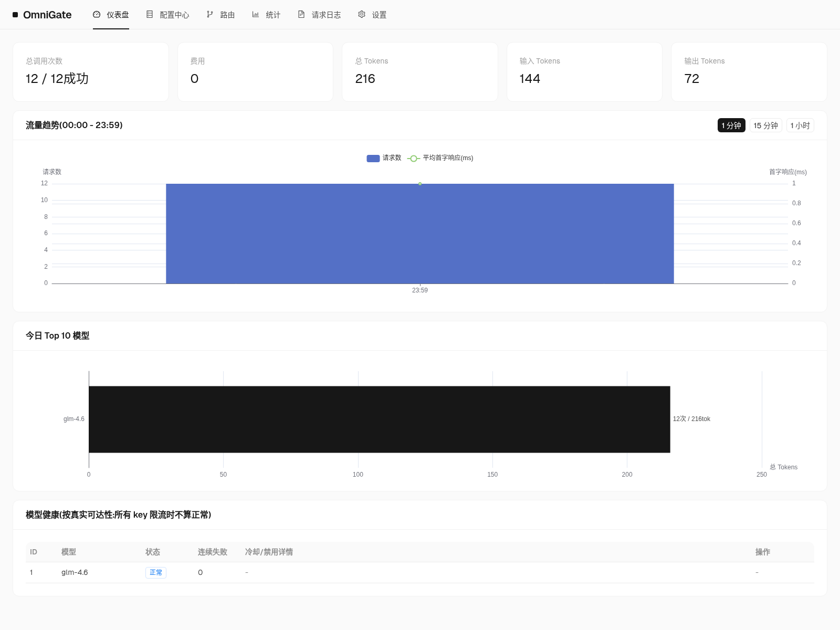840x630 pixels.
Task: Select the 1 小时 interval button
Action: [800, 125]
